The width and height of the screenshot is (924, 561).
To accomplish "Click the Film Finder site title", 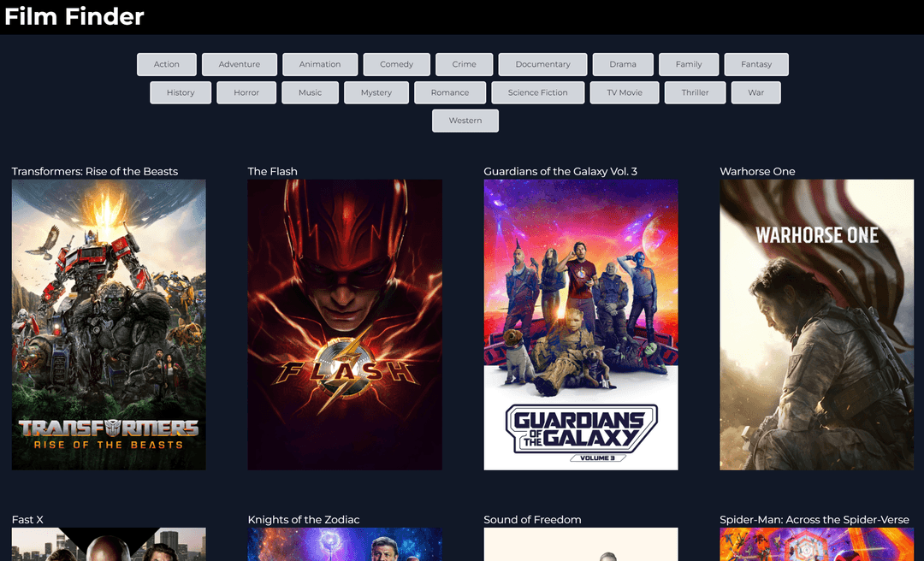I will (74, 16).
